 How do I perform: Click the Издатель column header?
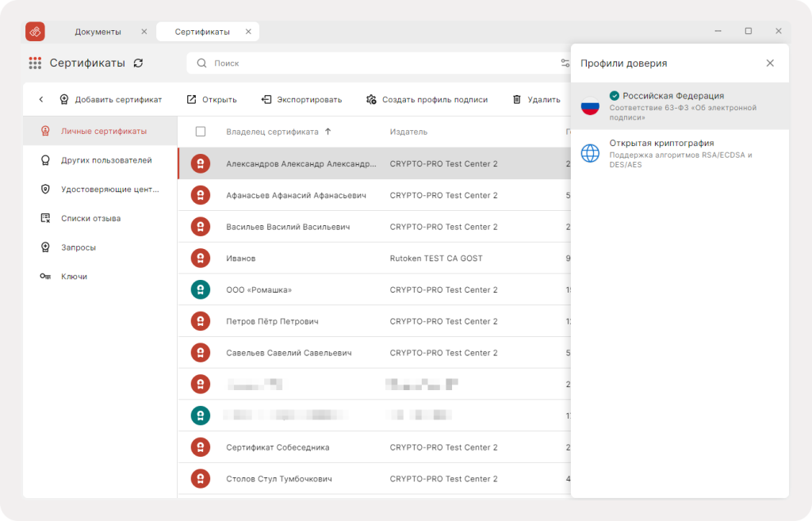408,132
